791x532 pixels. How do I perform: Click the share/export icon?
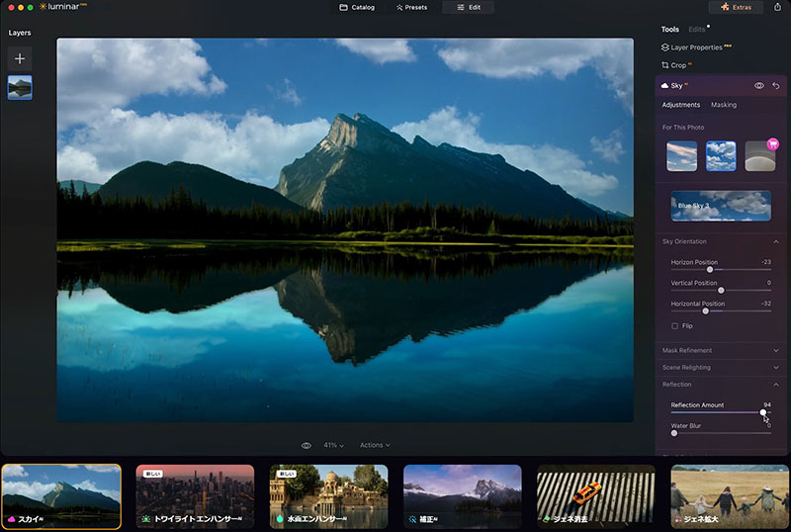(777, 7)
